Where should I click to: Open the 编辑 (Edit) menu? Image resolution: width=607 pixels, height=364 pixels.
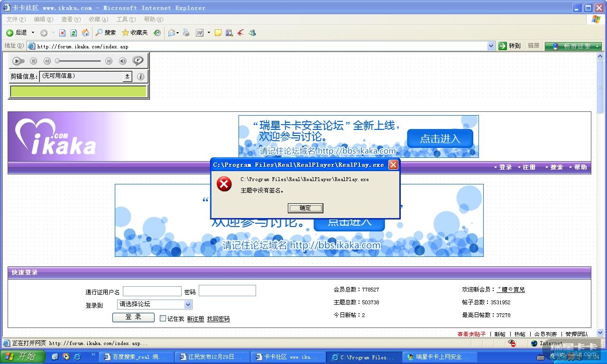point(44,19)
